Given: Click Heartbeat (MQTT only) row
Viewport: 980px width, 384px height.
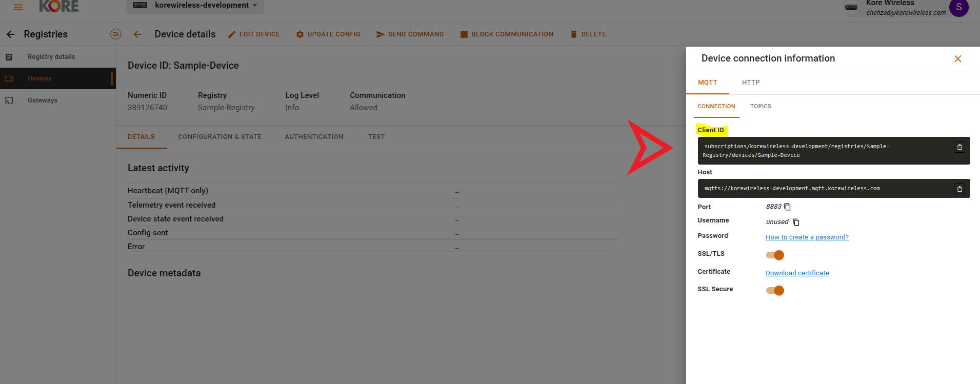Looking at the screenshot, I should click(x=373, y=191).
